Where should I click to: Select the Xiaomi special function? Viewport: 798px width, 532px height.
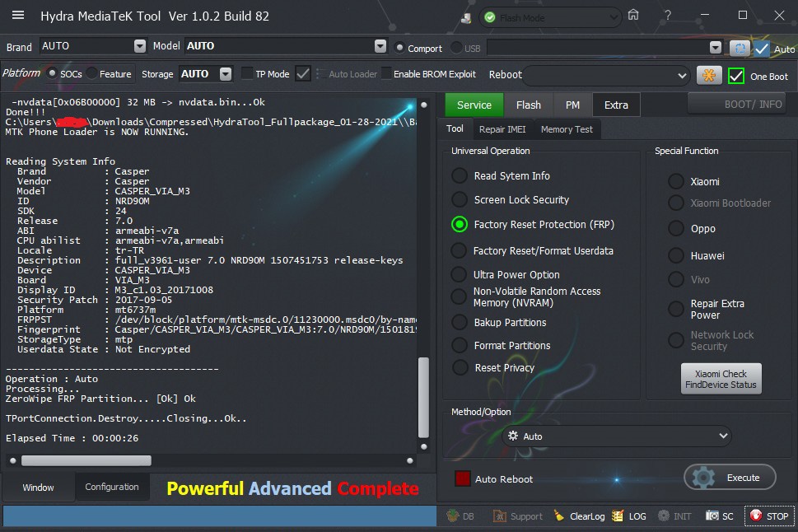point(676,181)
